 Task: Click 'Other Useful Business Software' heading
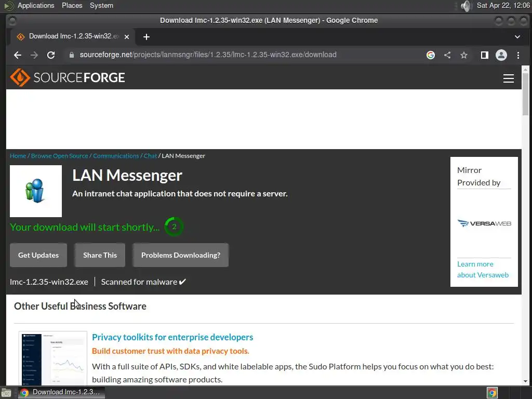(x=80, y=306)
